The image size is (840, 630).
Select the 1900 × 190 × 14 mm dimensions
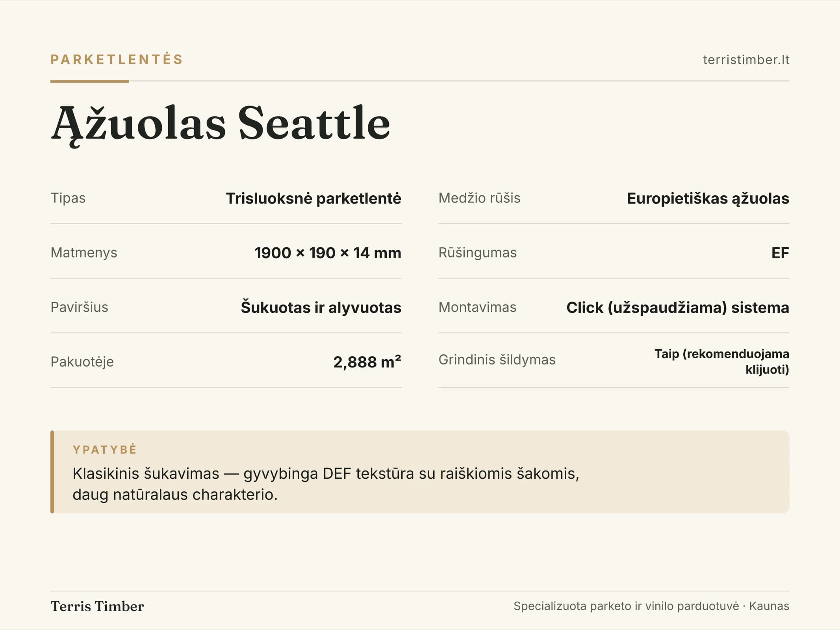pos(328,253)
